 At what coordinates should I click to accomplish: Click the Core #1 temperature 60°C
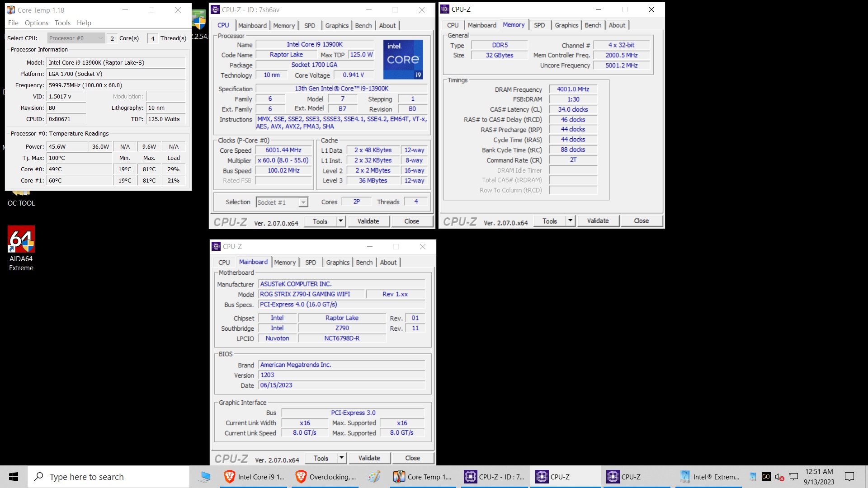pyautogui.click(x=80, y=181)
